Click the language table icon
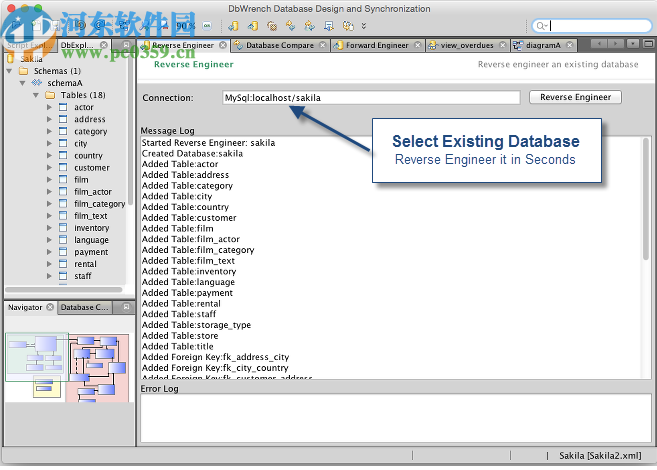657x470 pixels. coord(63,240)
